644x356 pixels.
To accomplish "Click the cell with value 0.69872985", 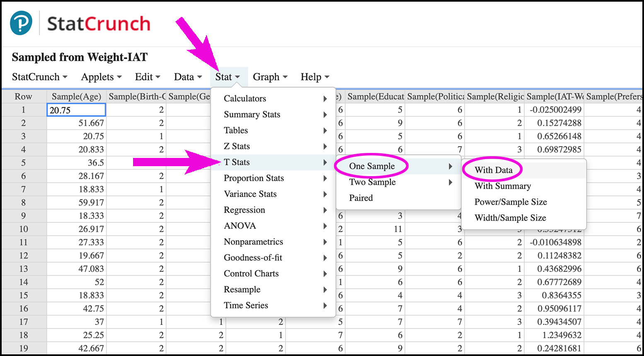I will (x=554, y=150).
